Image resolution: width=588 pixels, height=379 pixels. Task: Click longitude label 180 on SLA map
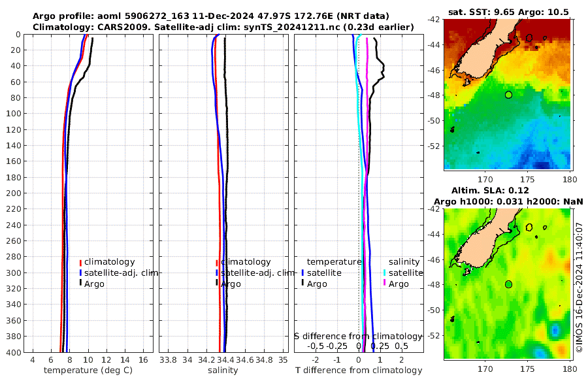coord(570,369)
